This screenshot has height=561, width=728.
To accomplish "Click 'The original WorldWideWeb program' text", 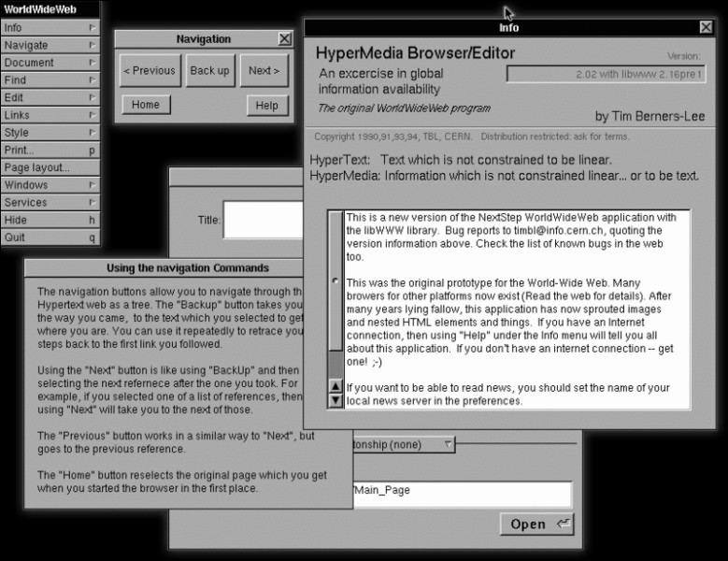I will click(x=404, y=108).
